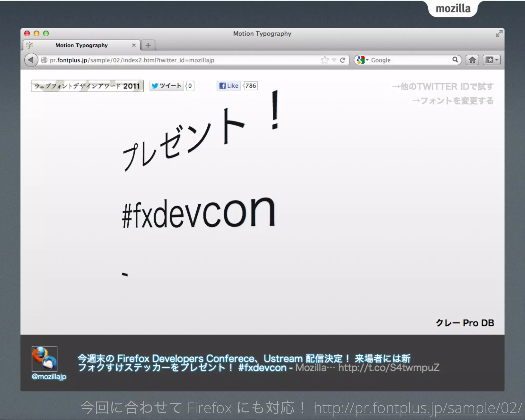Viewport: 525px width, 420px height.
Task: Click the font name クレー Pro DB
Action: click(x=465, y=323)
